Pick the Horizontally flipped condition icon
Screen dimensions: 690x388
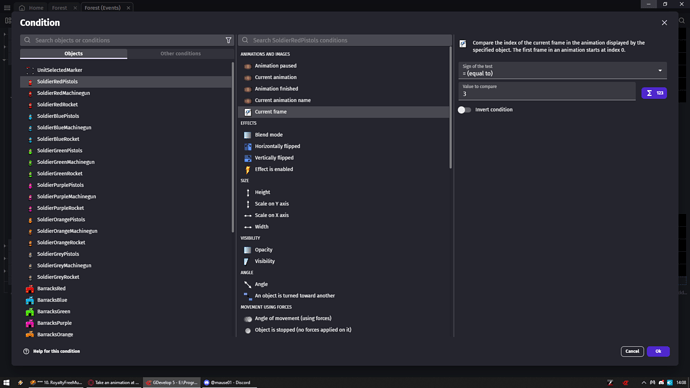click(x=248, y=146)
